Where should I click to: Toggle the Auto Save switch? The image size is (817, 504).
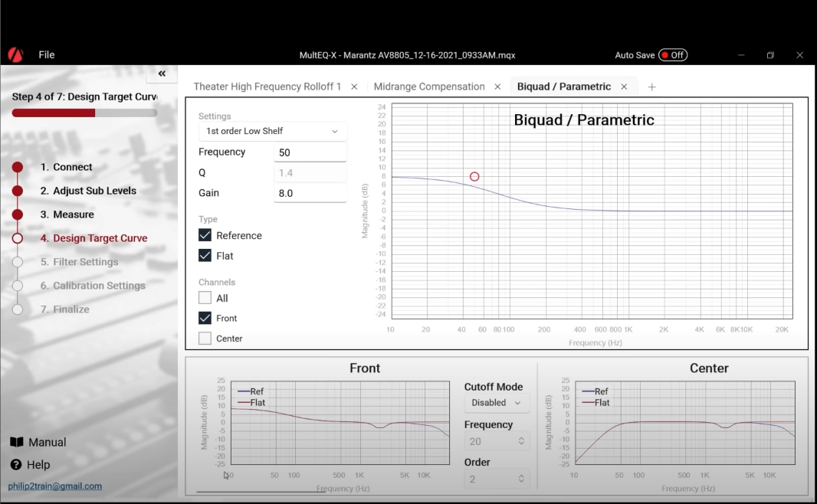[x=672, y=55]
